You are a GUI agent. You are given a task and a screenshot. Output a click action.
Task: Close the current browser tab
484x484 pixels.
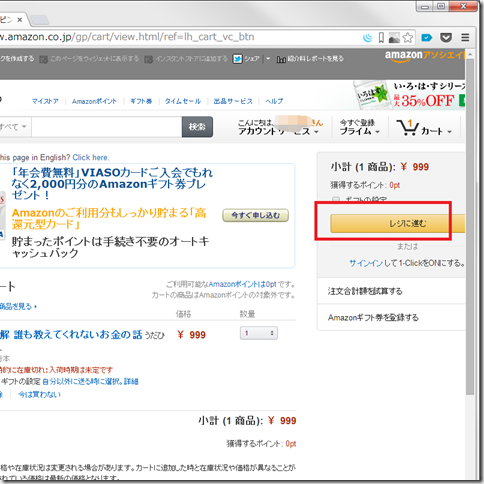tap(20, 20)
